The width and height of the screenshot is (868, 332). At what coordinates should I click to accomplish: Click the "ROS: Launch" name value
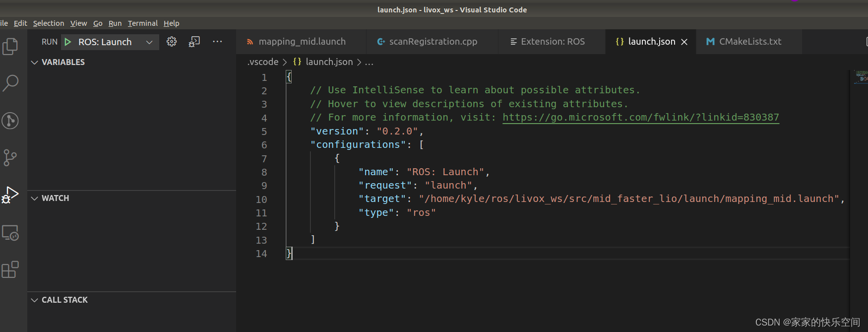pos(445,172)
